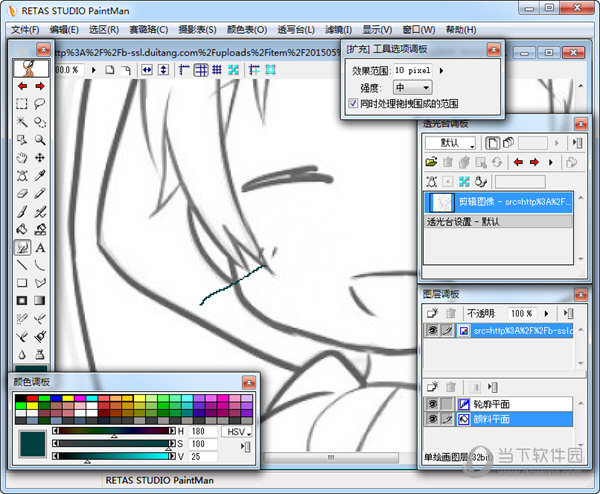Click the flip vertical icon in the canvas toolbar
This screenshot has height=494, width=600.
tap(163, 70)
